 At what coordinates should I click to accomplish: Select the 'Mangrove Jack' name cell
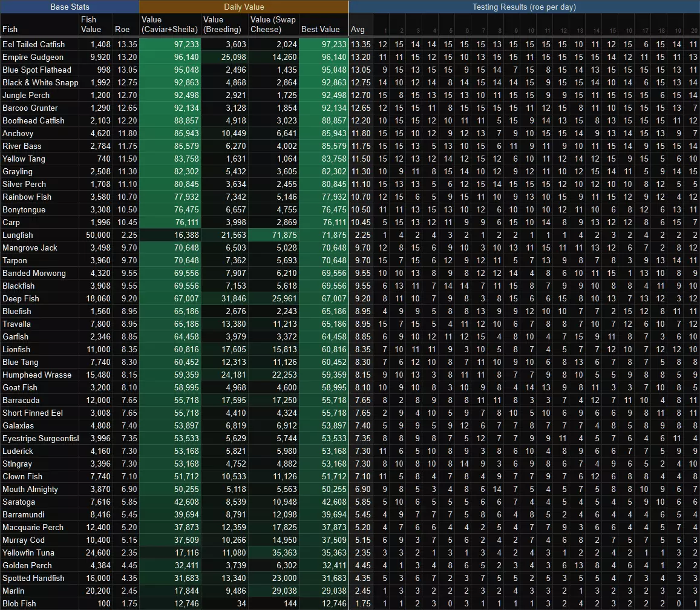tap(40, 248)
